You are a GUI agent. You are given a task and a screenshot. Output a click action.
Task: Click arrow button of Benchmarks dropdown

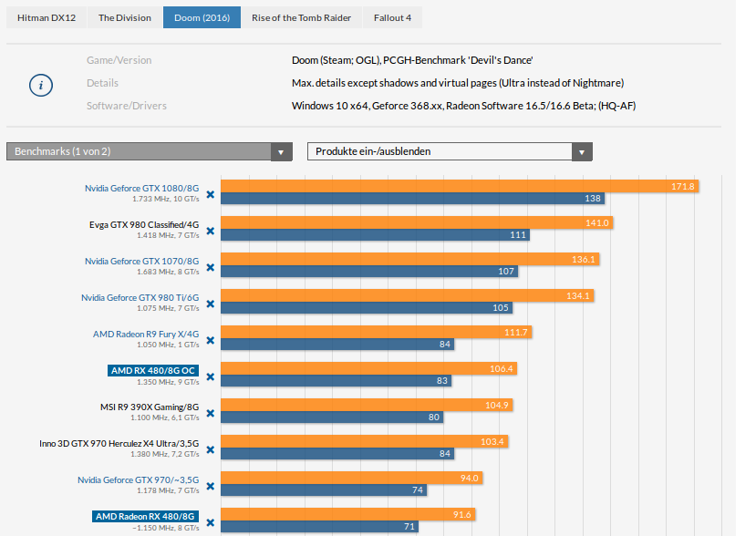click(281, 152)
